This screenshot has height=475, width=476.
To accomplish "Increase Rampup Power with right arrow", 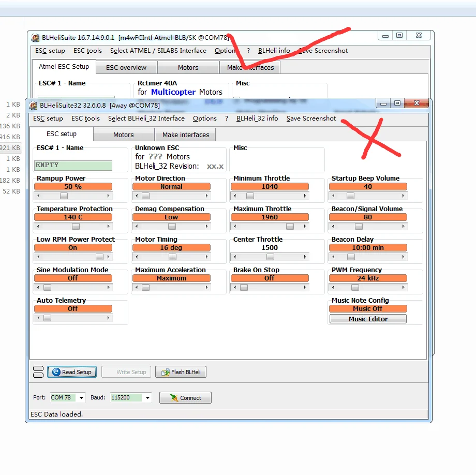I will (x=108, y=196).
